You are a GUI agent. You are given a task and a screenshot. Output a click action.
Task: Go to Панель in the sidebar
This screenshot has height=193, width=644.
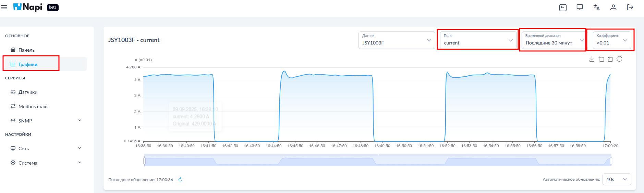pos(26,50)
